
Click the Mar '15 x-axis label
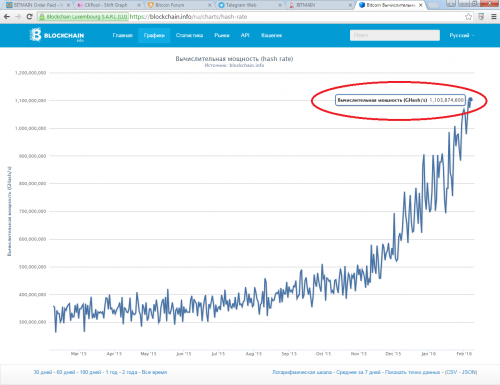pos(79,354)
